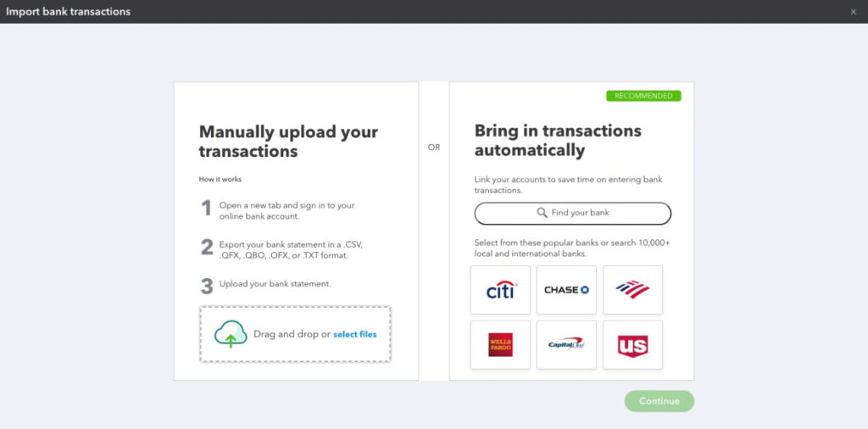Select the Citi bank tile
The width and height of the screenshot is (868, 429).
pos(500,290)
